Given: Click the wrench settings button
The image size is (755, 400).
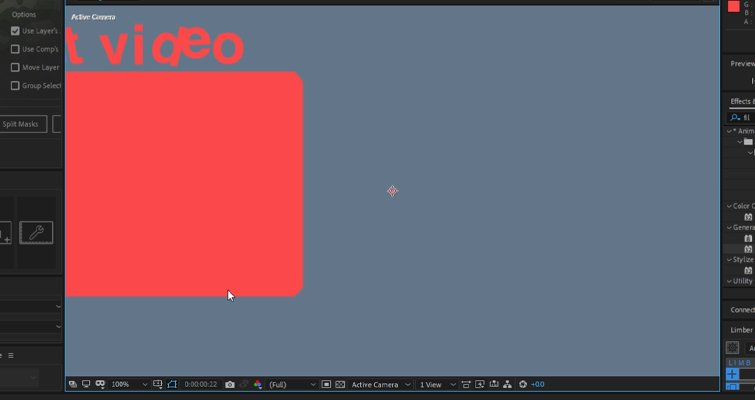Looking at the screenshot, I should click(36, 234).
